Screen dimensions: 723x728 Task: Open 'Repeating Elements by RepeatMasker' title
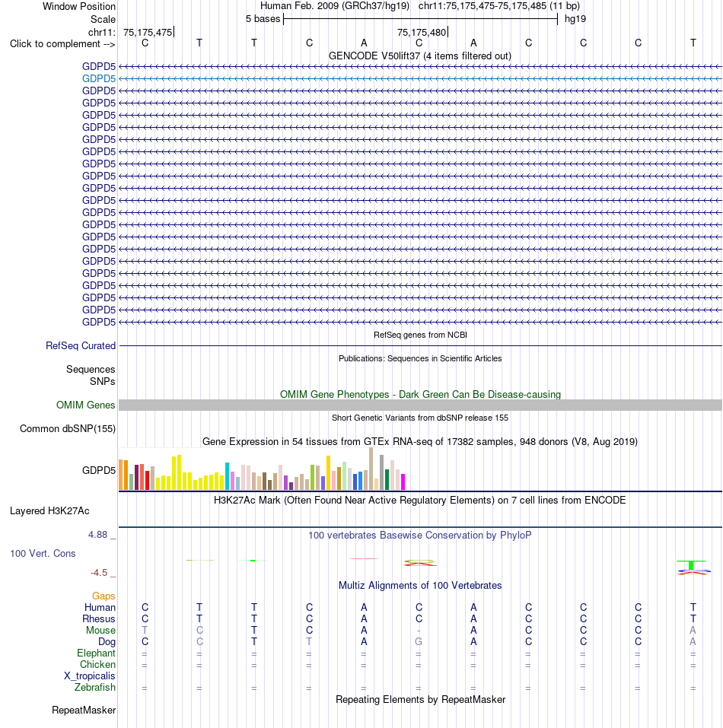[x=420, y=700]
